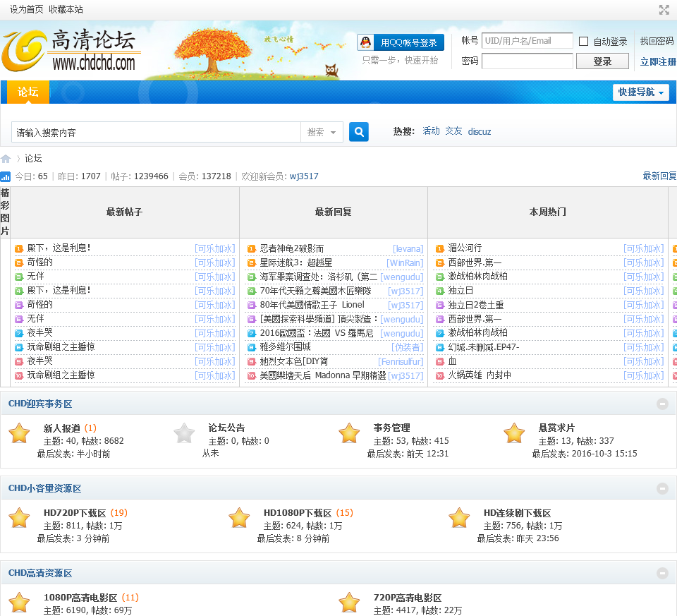This screenshot has width=677, height=616.
Task: Open the grey 论坛公告 star icon
Action: pos(184,433)
